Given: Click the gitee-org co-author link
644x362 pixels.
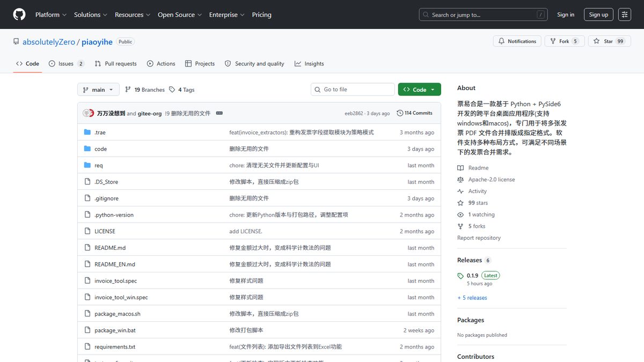Looking at the screenshot, I should [x=150, y=113].
